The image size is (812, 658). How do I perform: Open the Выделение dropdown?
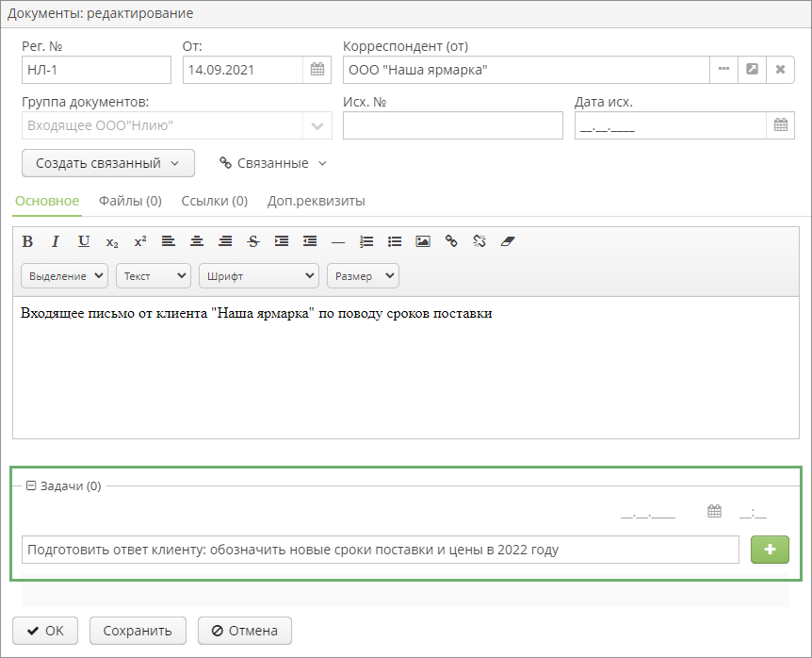(64, 276)
